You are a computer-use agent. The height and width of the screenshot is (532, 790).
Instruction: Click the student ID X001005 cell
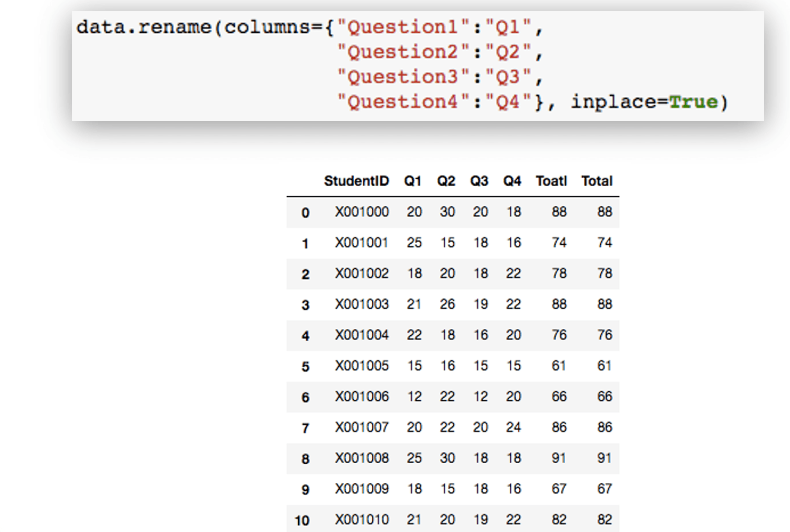point(362,366)
